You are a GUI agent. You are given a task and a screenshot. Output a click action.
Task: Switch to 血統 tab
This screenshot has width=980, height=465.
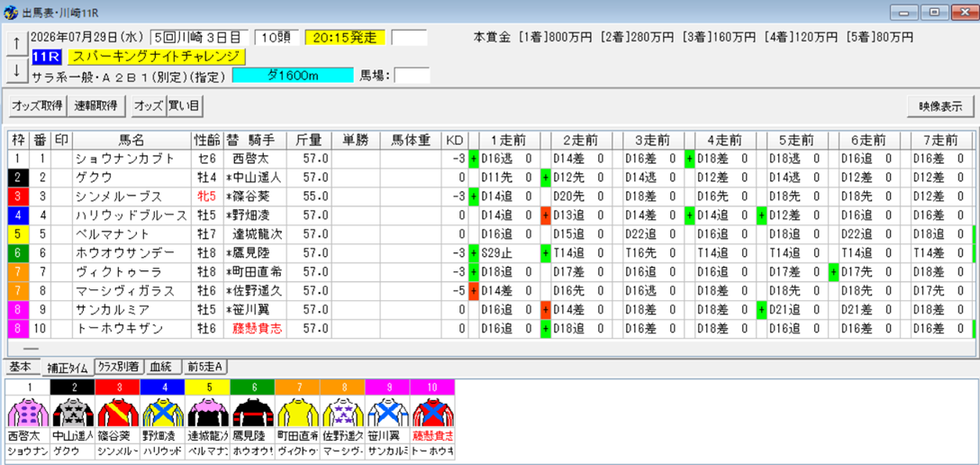[x=162, y=366]
